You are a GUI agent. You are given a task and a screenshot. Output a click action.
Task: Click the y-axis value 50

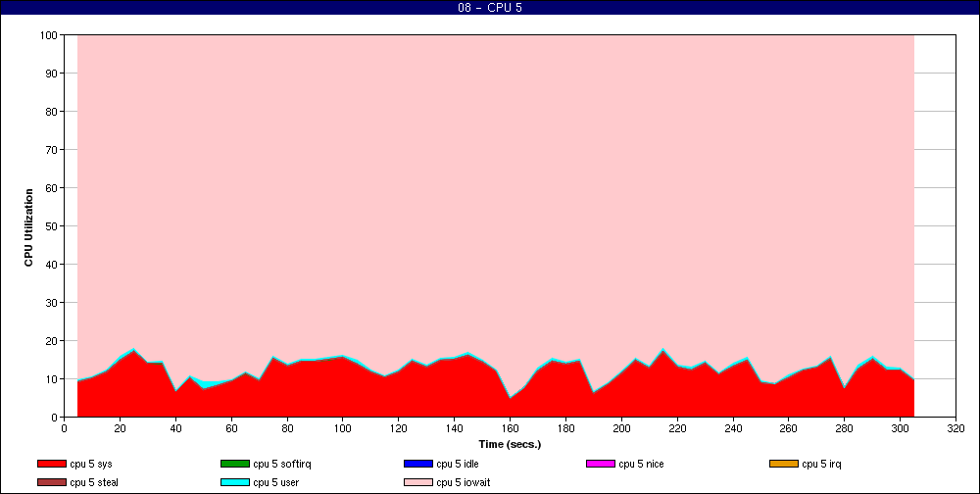52,226
